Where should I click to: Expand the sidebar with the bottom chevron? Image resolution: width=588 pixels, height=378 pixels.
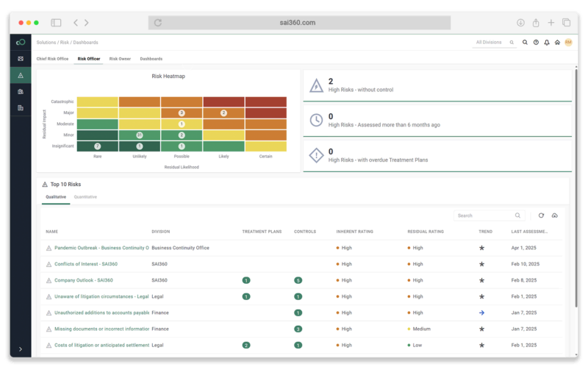[x=21, y=349]
